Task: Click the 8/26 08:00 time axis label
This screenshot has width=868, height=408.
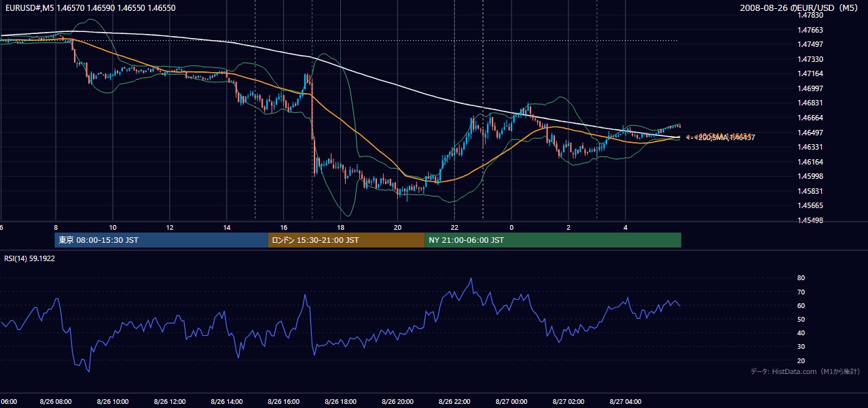Action: [56, 401]
